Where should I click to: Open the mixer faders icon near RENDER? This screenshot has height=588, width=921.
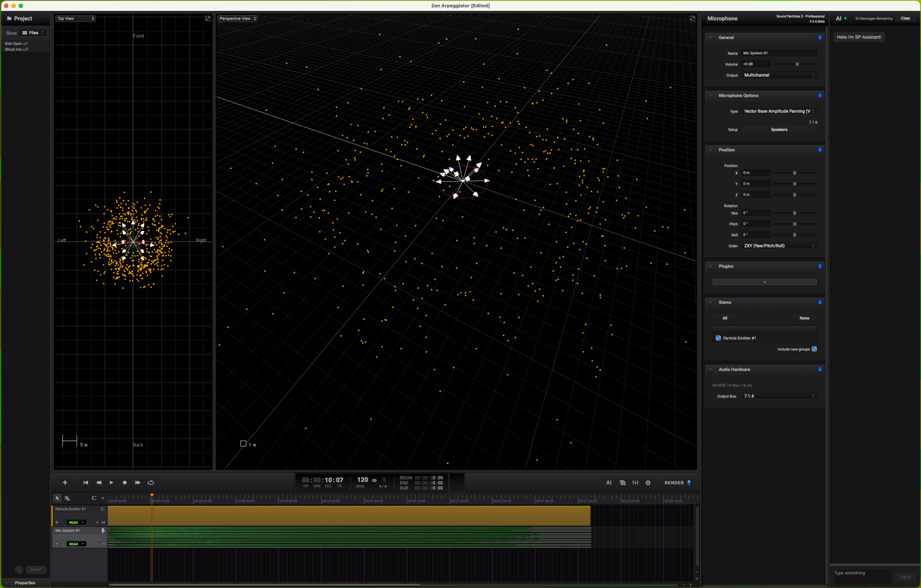tap(635, 482)
